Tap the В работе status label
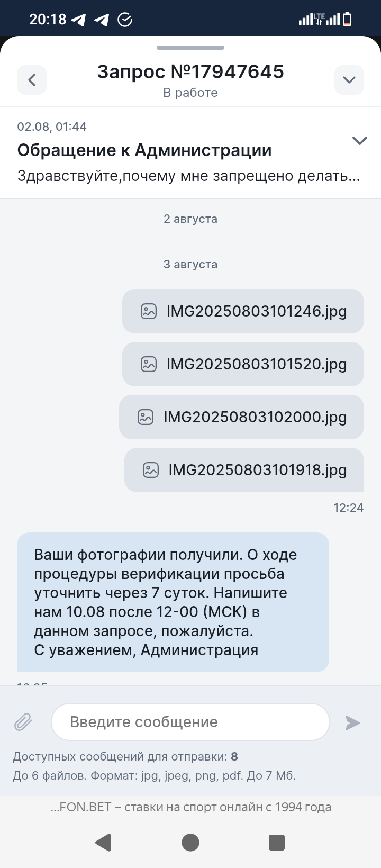This screenshot has height=868, width=381. tap(190, 93)
